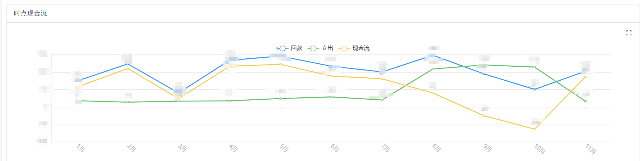Toggle the 现金流 series in legend

(354, 48)
